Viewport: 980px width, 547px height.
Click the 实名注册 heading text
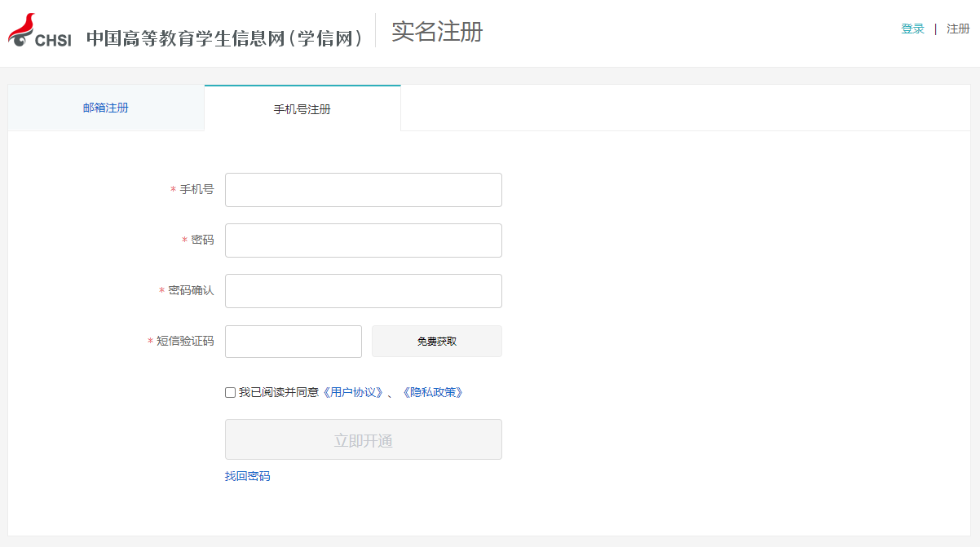pyautogui.click(x=437, y=32)
